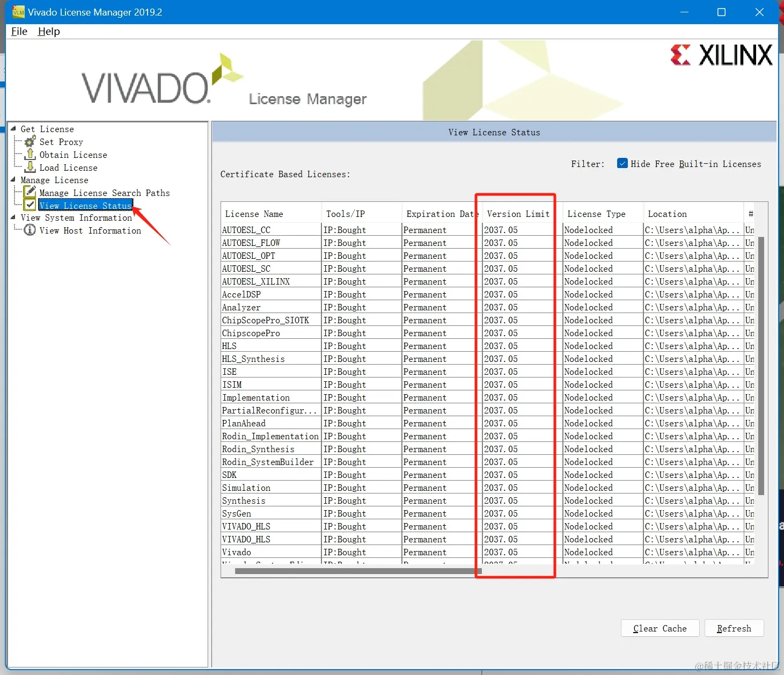Click the vertical scrollbar of the license table

pos(761,365)
